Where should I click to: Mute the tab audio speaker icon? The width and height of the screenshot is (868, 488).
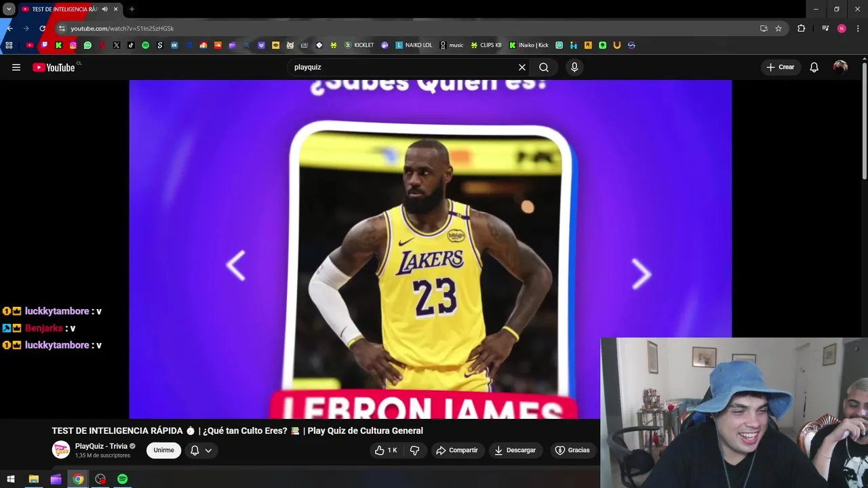pyautogui.click(x=104, y=9)
